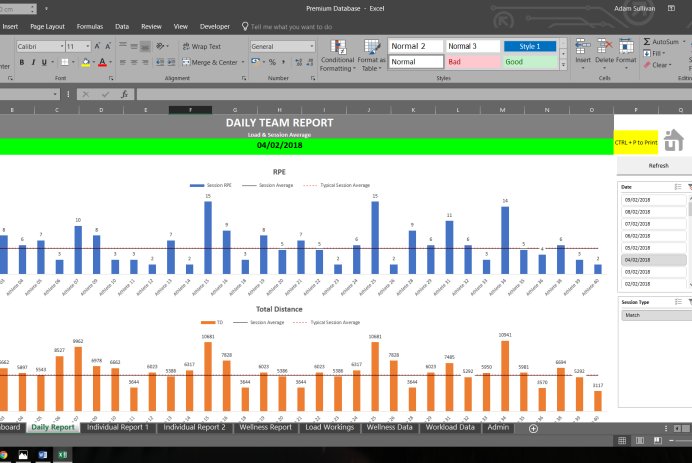Apply comma style format
The image size is (692, 463).
pos(283,62)
